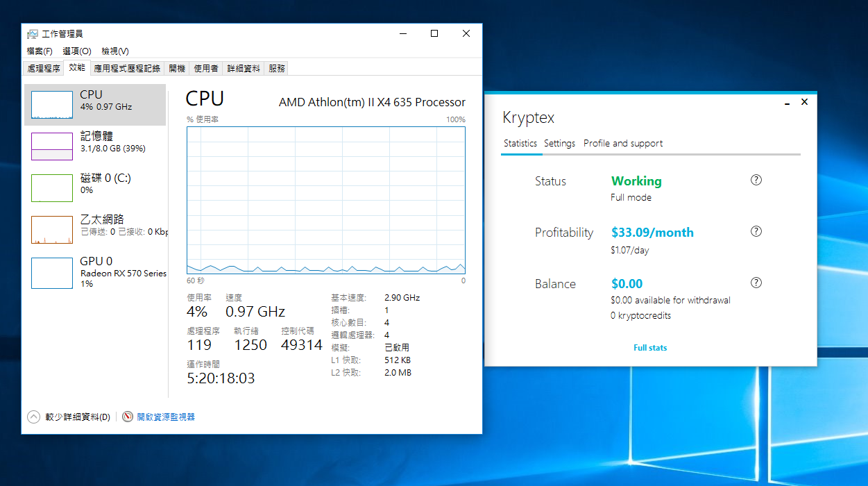The width and height of the screenshot is (868, 486).
Task: Click the 較少詳細資料 collapse arrow icon
Action: coord(33,417)
